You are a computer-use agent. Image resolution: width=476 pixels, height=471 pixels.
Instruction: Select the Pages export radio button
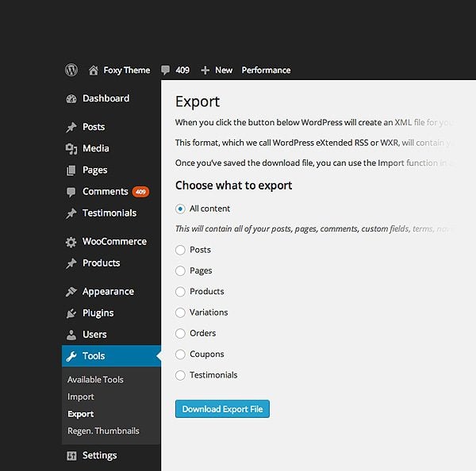click(180, 270)
